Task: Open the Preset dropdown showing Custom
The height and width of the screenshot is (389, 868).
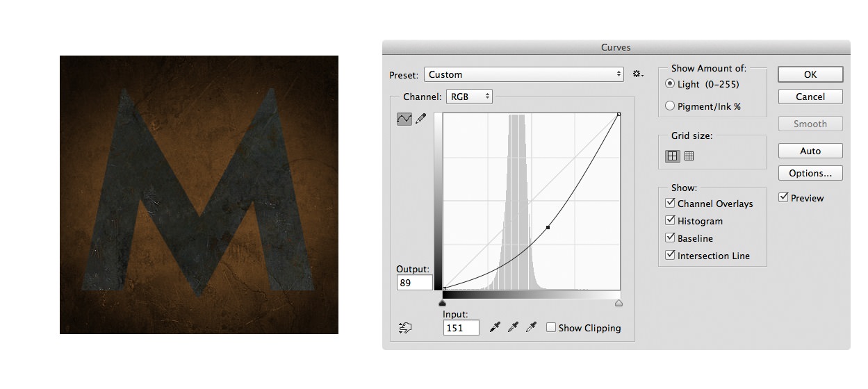Action: (525, 74)
